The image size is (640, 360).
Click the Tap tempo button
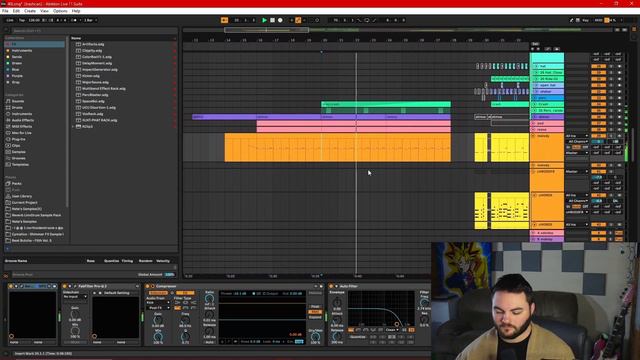(x=22, y=20)
